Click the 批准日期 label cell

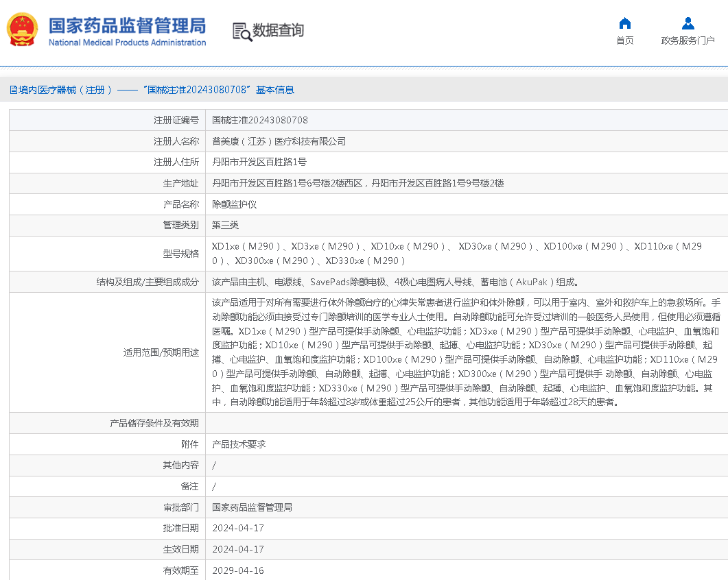click(x=108, y=528)
